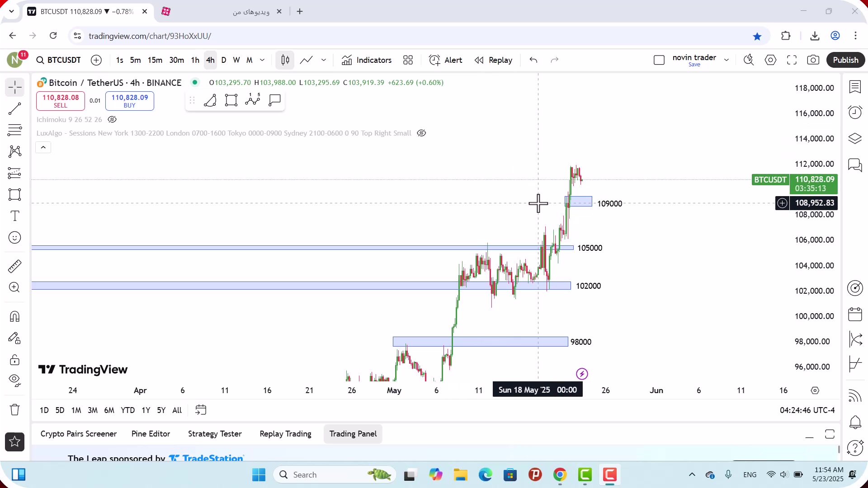Expand chart style dropdown arrow
This screenshot has height=488, width=868.
pos(324,60)
